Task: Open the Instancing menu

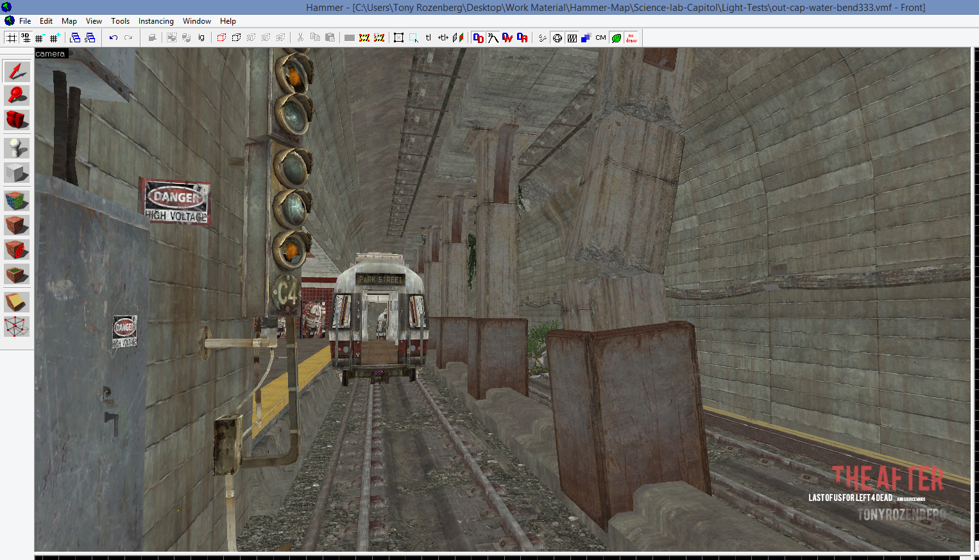Action: coord(156,21)
